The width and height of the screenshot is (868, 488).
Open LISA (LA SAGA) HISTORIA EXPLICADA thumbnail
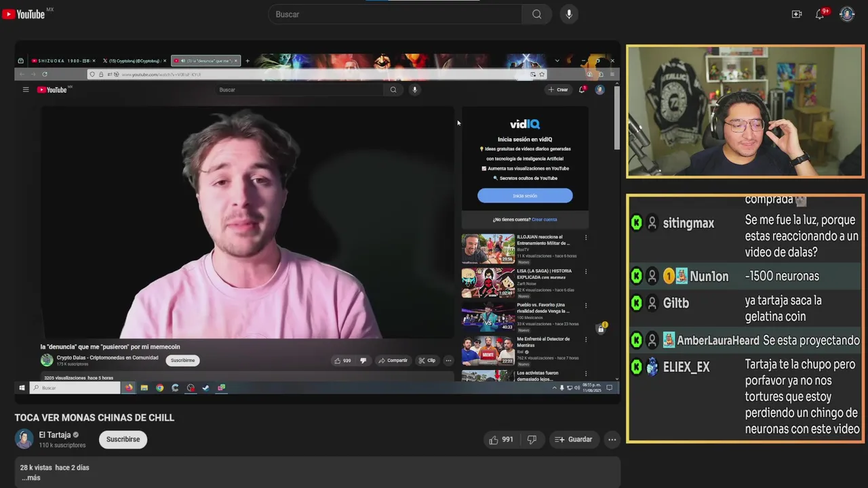488,283
